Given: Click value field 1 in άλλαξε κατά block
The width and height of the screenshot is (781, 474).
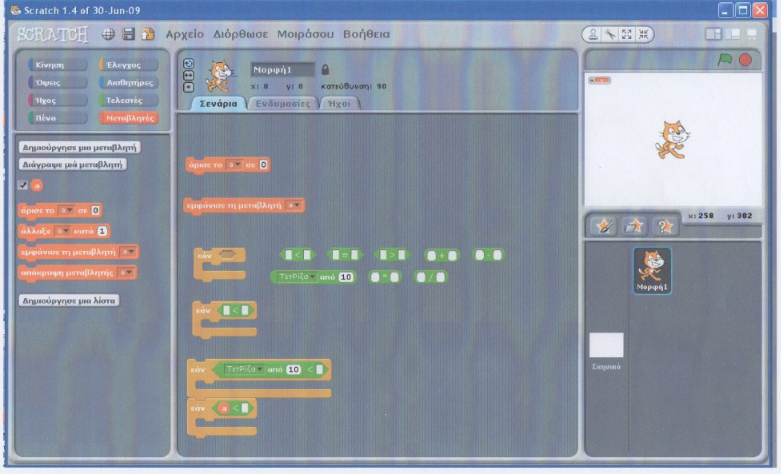Looking at the screenshot, I should point(102,231).
